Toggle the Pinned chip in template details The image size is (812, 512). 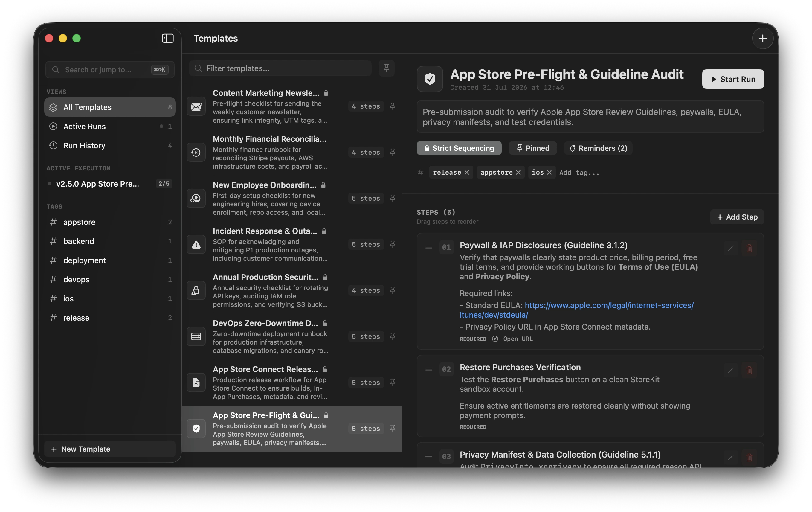(x=533, y=148)
